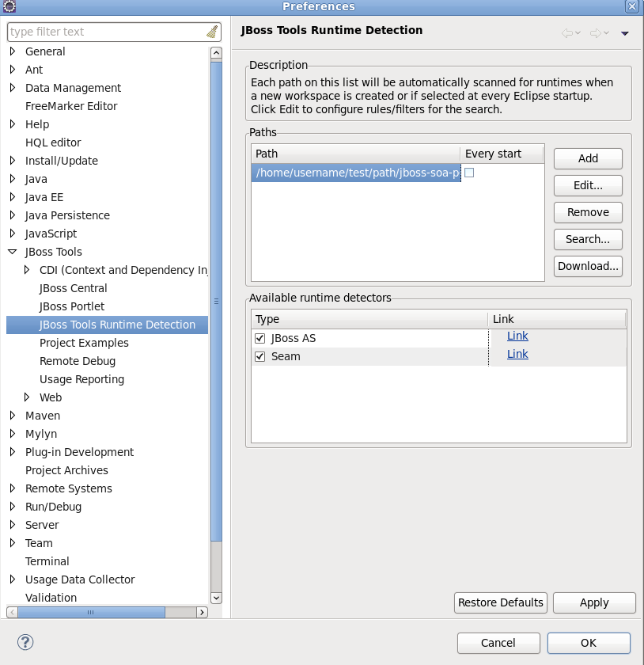Click the forward navigation arrow

click(596, 33)
